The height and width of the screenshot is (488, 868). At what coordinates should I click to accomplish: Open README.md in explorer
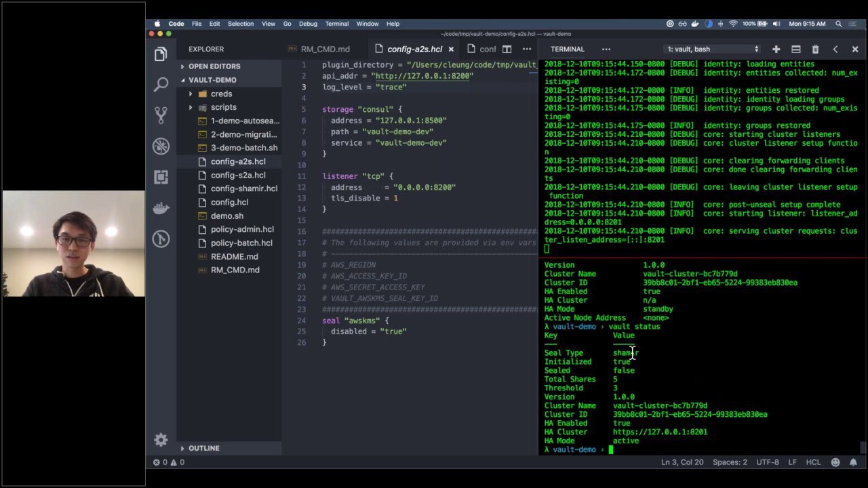click(x=234, y=256)
